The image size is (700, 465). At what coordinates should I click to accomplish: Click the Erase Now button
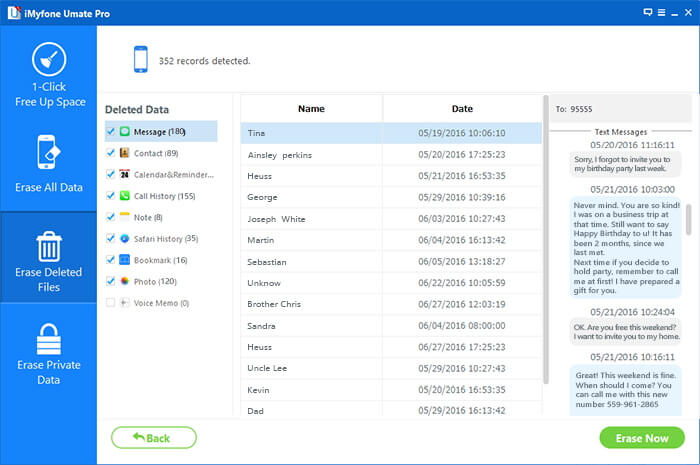pyautogui.click(x=642, y=438)
